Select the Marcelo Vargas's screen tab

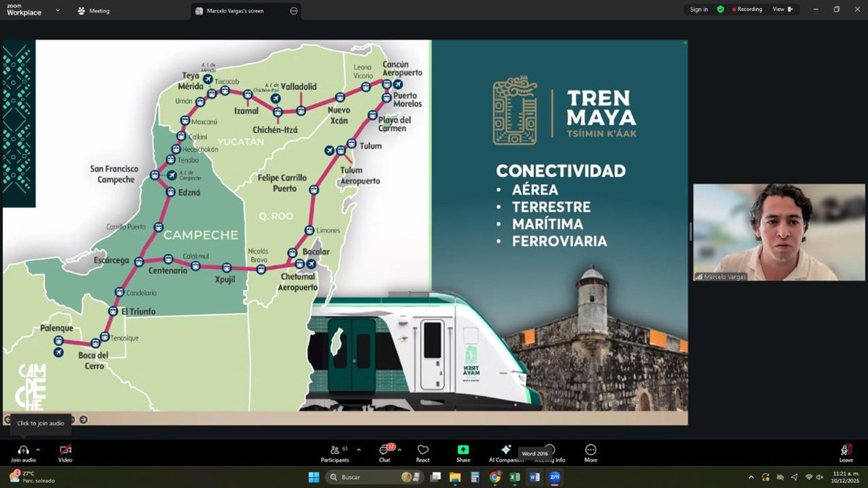pyautogui.click(x=236, y=11)
